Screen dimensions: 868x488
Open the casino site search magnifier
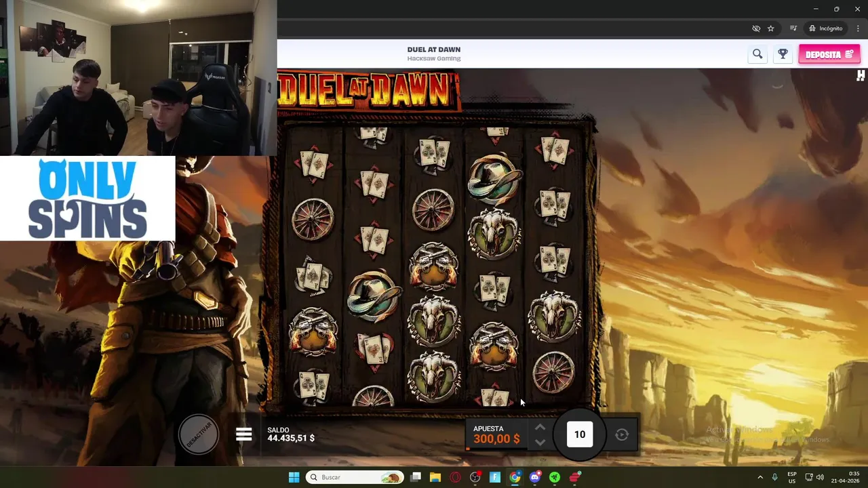click(x=757, y=54)
